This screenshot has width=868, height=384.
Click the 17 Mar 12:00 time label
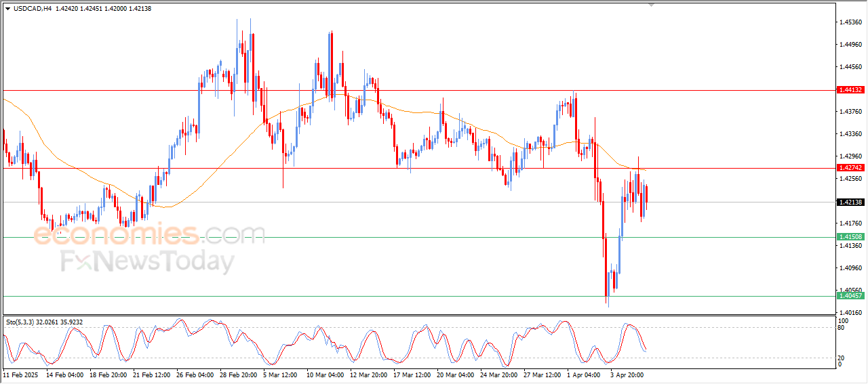(412, 374)
